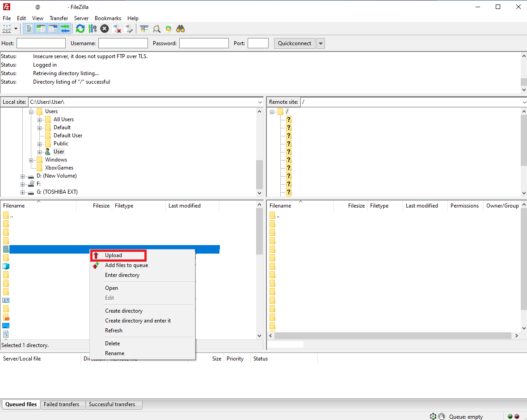Toggle the remote directory tree display
The height and width of the screenshot is (420, 527).
(53, 29)
